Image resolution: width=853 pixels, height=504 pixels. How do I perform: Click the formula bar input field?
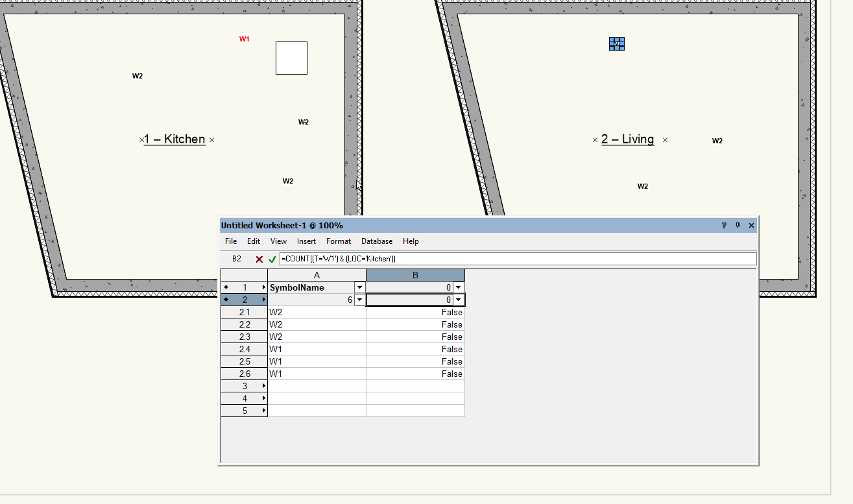coord(518,259)
